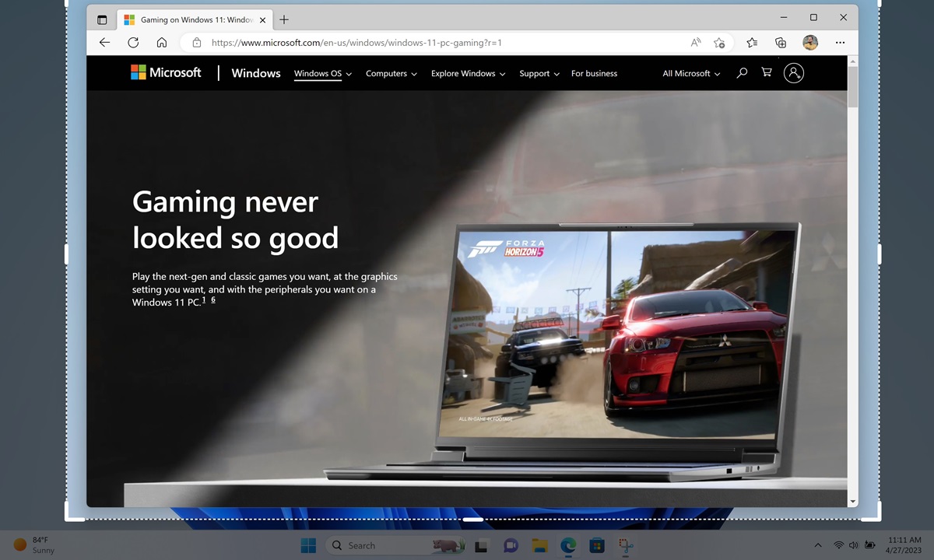The height and width of the screenshot is (560, 934).
Task: Open the Edge settings and more menu
Action: click(x=840, y=43)
